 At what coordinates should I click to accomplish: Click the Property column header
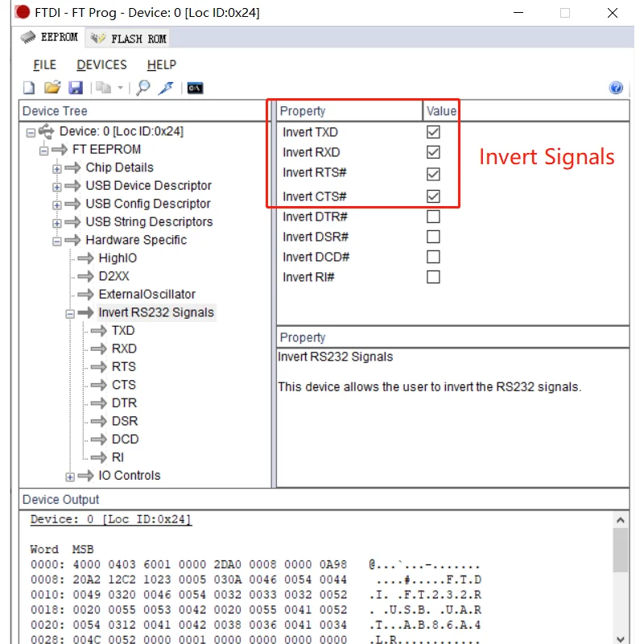(x=349, y=111)
